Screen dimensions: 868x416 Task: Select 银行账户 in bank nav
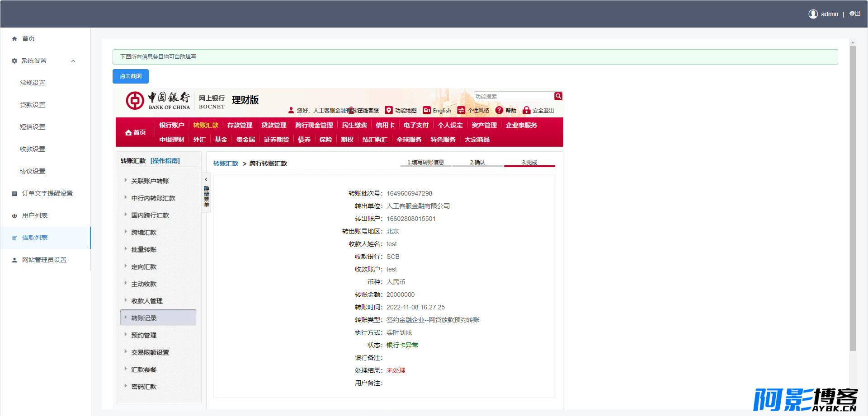(x=172, y=125)
